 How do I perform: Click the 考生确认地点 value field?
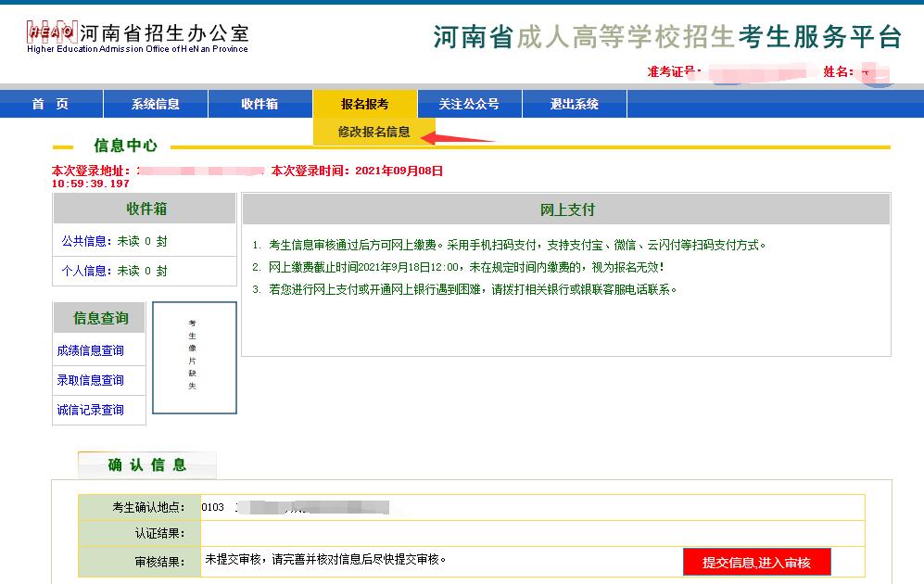[532, 508]
